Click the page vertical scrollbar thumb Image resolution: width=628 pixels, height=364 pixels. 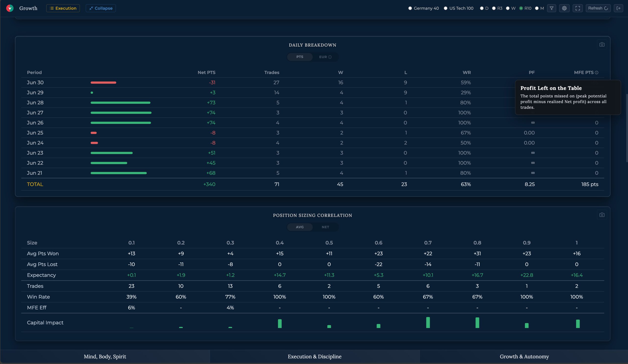tap(627, 128)
